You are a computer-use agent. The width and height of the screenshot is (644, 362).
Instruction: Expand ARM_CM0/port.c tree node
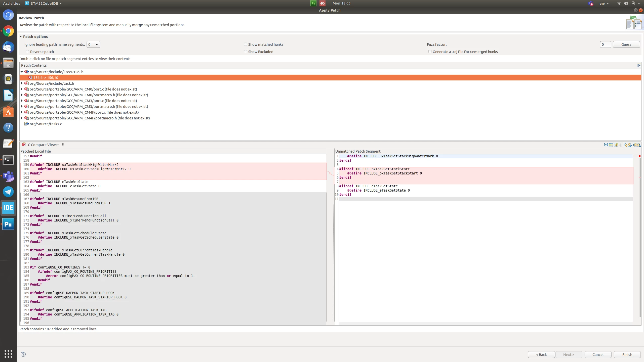(22, 89)
